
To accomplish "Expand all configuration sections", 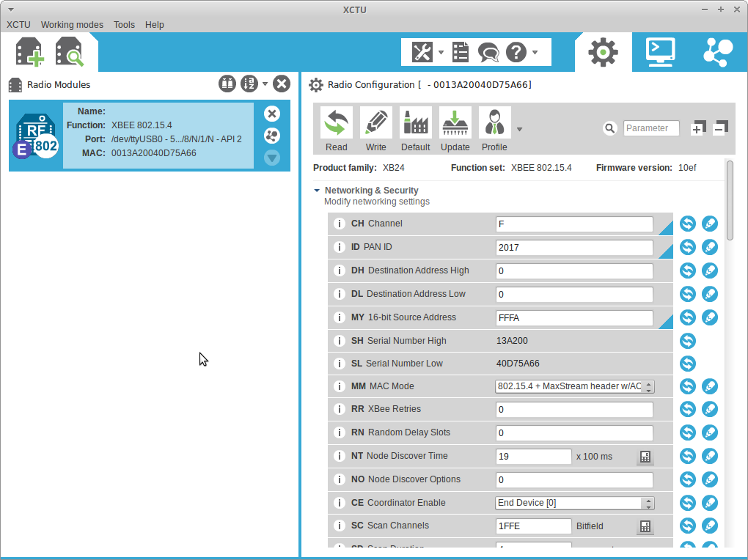I will tap(697, 128).
